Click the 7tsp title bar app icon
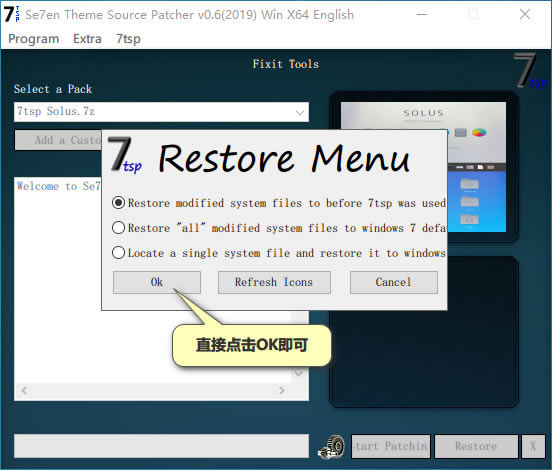The height and width of the screenshot is (470, 552). (12, 14)
